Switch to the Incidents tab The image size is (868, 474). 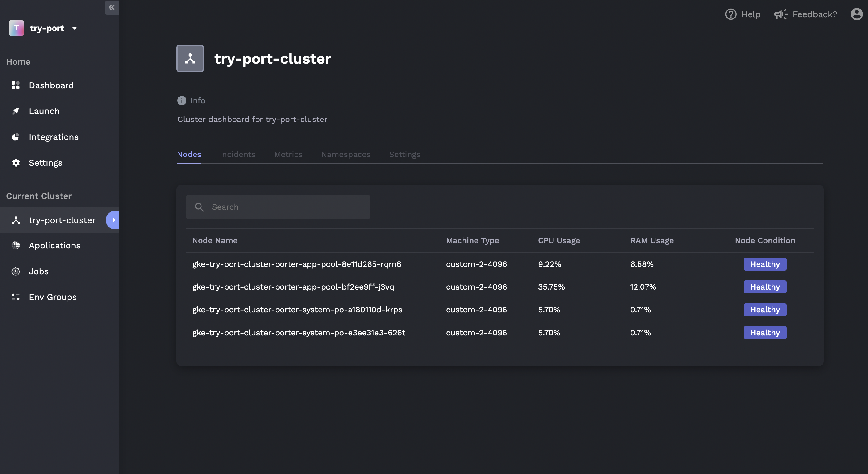(237, 154)
